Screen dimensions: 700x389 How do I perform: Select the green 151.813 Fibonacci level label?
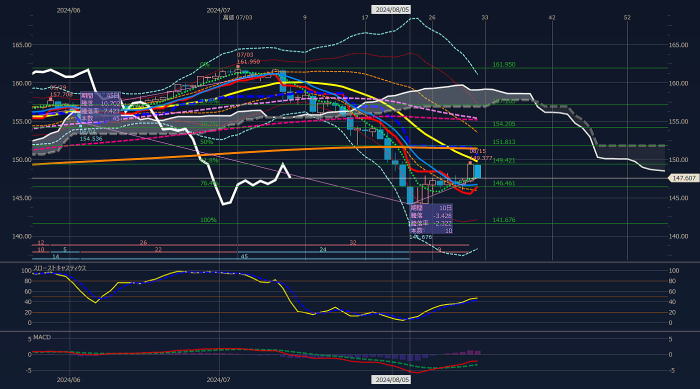tap(504, 142)
